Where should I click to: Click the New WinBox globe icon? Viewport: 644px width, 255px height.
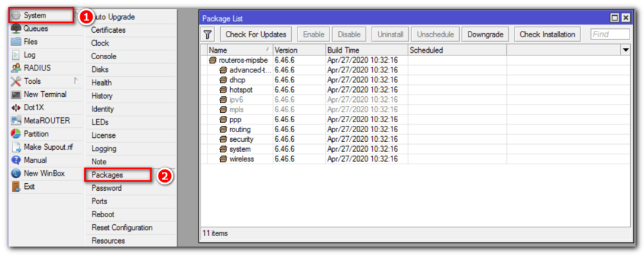coord(16,174)
